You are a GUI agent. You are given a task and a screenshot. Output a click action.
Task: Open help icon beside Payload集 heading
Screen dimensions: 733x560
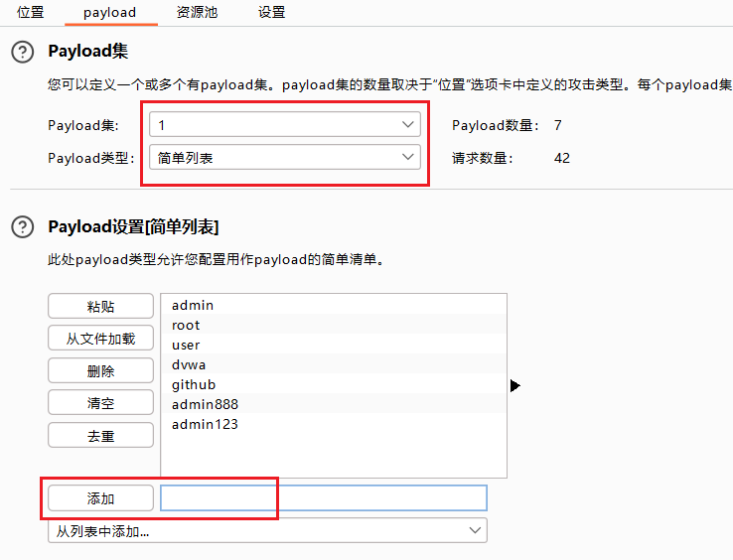click(22, 53)
